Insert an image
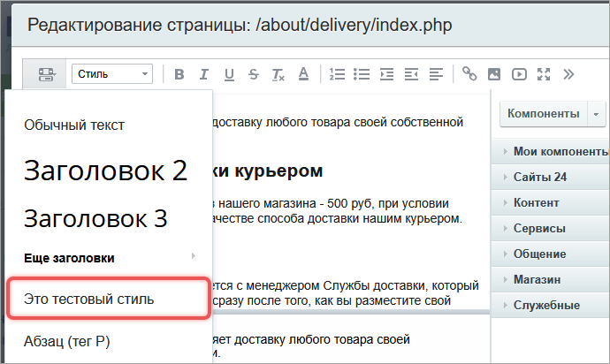Viewport: 610px width, 364px height. click(x=494, y=74)
